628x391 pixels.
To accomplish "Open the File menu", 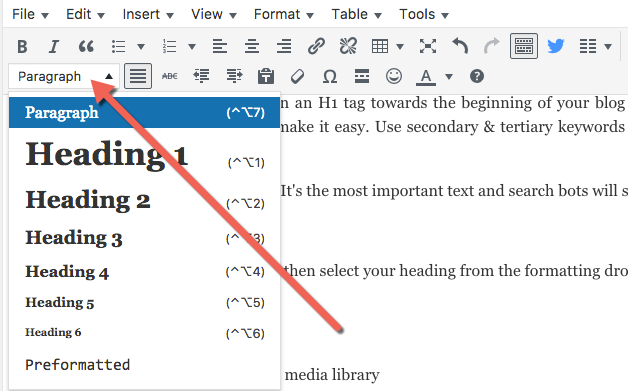I will (30, 14).
